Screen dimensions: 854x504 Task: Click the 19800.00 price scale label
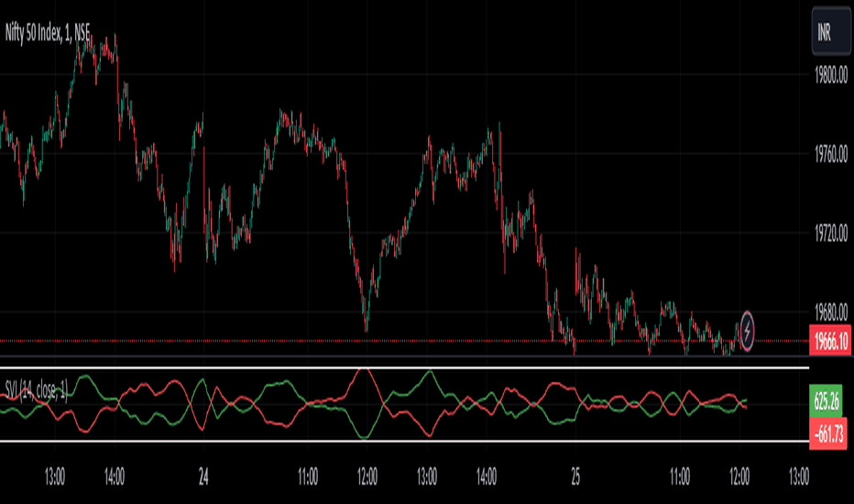(830, 74)
